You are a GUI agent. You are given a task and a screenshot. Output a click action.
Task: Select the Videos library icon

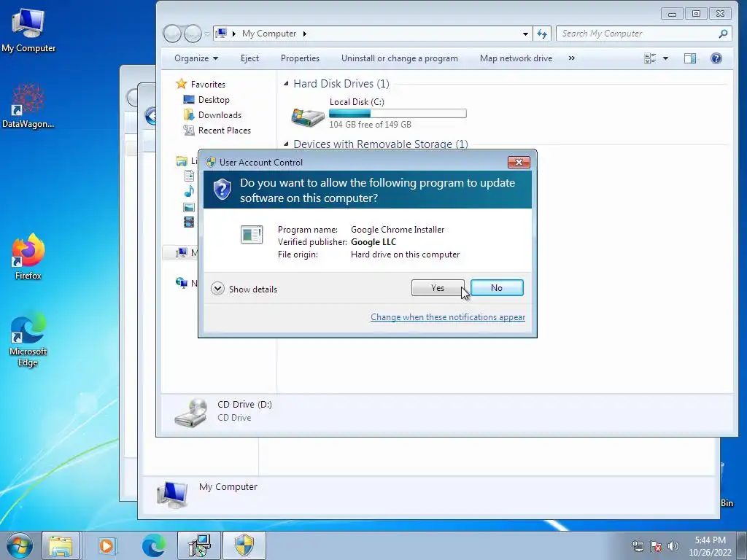[x=189, y=222]
